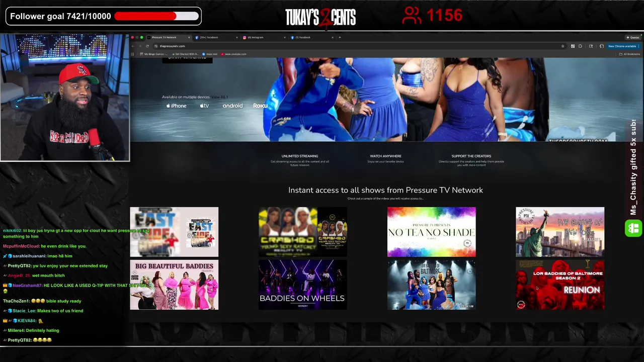The height and width of the screenshot is (362, 644).
Task: Reload the Pressure TV page
Action: tap(147, 46)
